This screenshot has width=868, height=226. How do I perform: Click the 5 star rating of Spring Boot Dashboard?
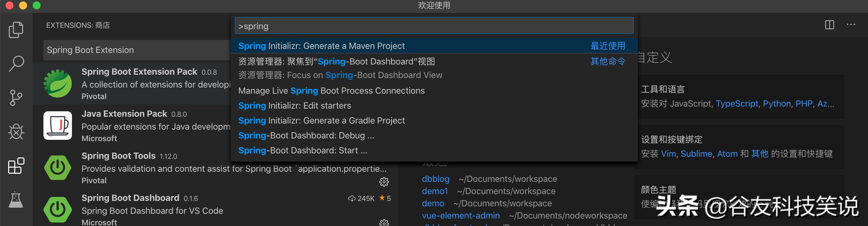click(x=385, y=198)
